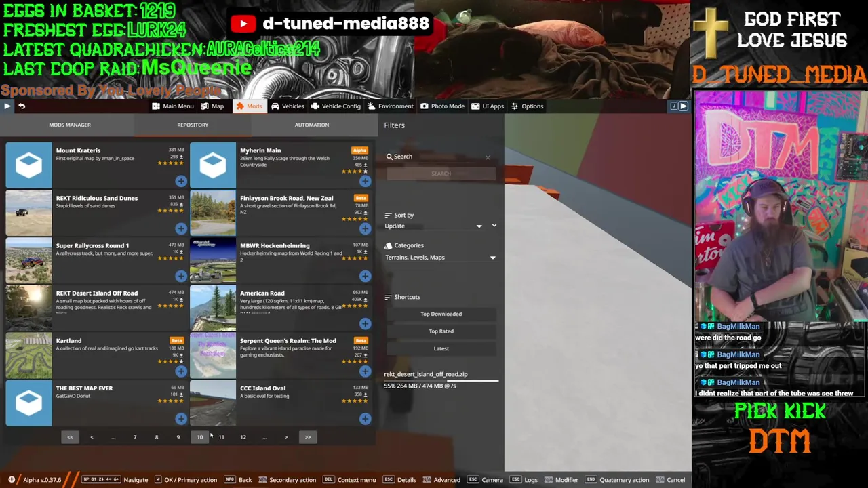Go to next page with > button
This screenshot has height=488, width=868.
(x=286, y=437)
